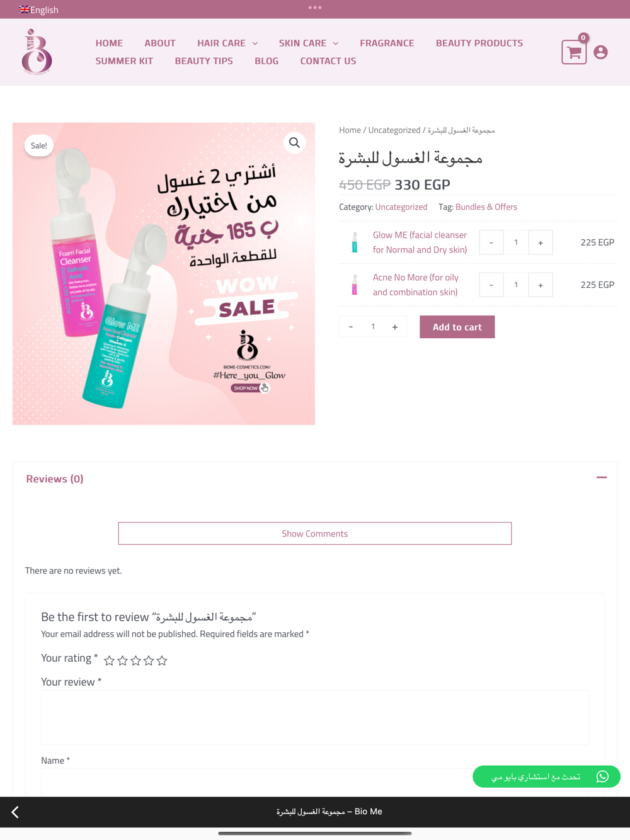Screen dimensions: 630x840
Task: Tap the WhatsApp chat icon
Action: 602,776
